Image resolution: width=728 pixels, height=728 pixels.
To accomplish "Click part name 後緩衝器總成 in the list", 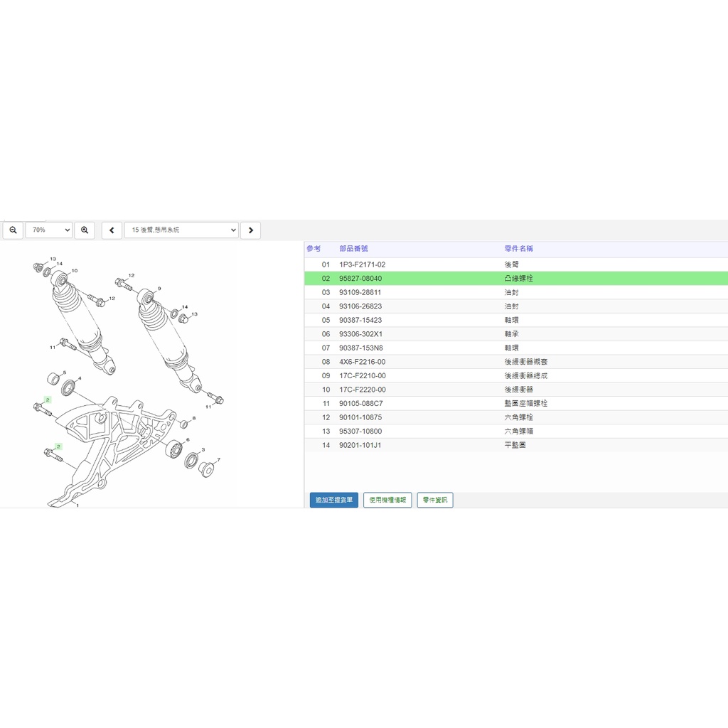I will [x=525, y=376].
